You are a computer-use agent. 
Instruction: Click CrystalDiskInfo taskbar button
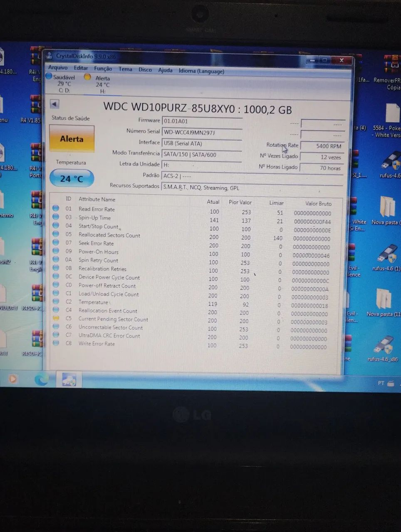click(x=69, y=379)
